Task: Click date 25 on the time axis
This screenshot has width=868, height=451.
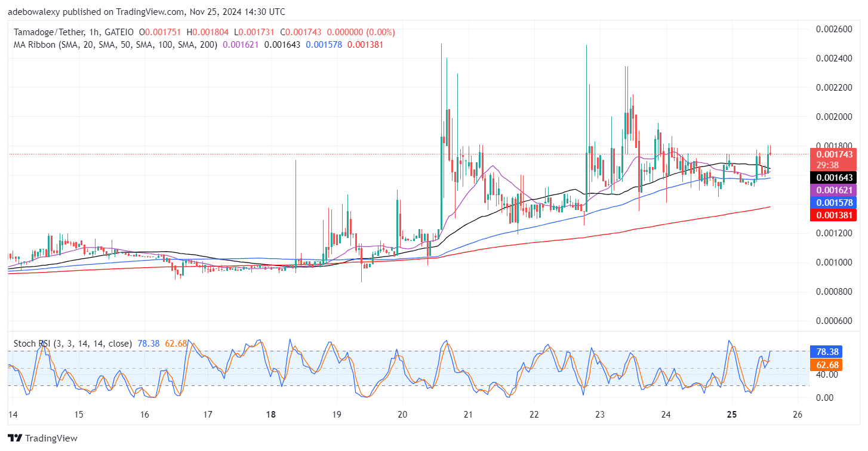Action: (731, 414)
